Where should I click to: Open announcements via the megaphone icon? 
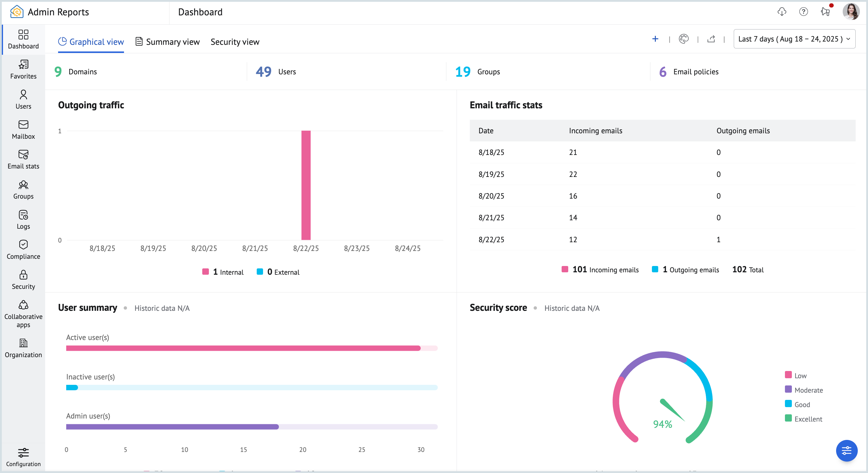[825, 12]
